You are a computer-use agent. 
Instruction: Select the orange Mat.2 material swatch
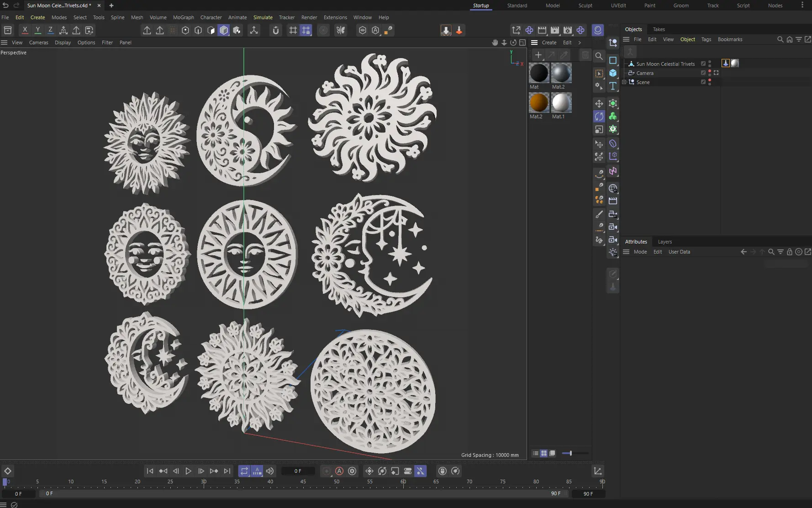[539, 103]
